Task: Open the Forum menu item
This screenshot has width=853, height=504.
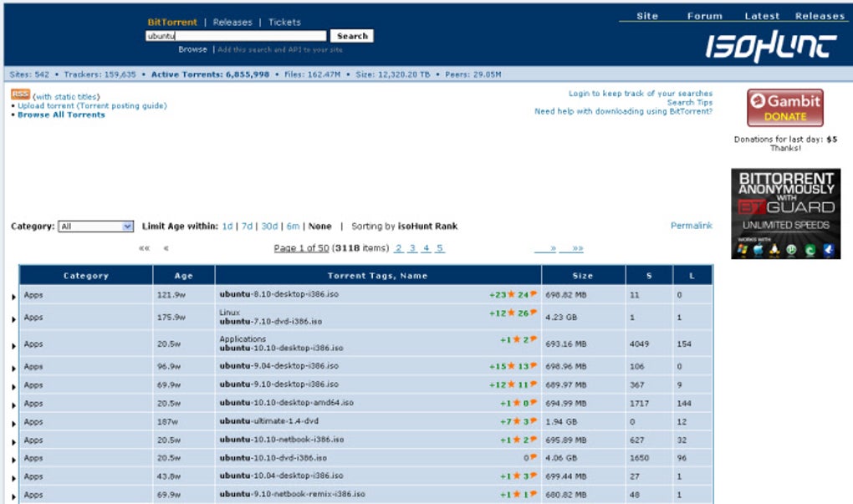Action: (704, 16)
